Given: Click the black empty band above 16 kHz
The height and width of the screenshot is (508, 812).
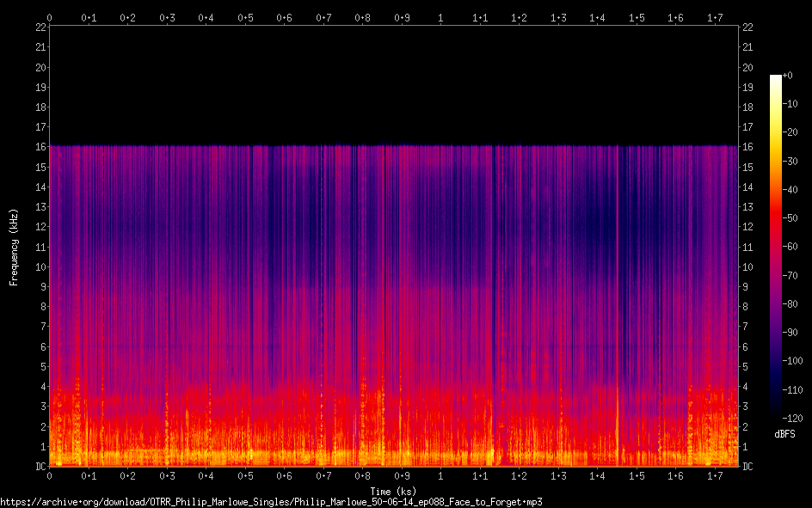Looking at the screenshot, I should click(393, 86).
